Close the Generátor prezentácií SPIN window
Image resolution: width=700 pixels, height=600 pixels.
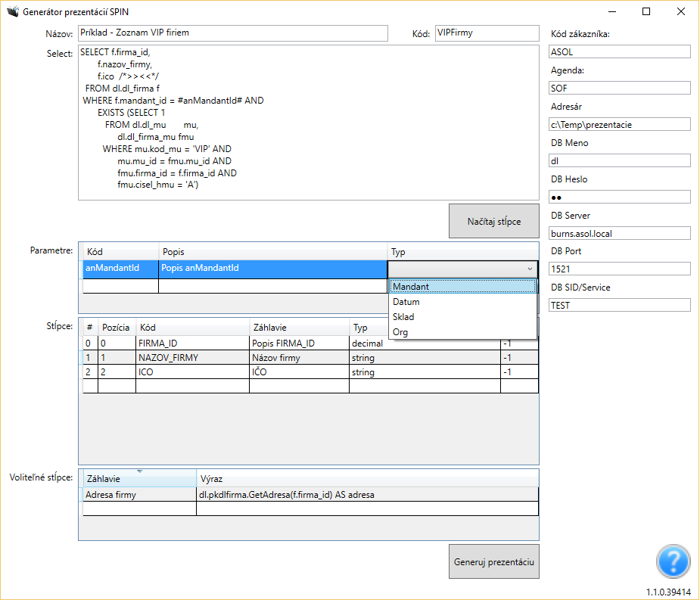click(681, 11)
